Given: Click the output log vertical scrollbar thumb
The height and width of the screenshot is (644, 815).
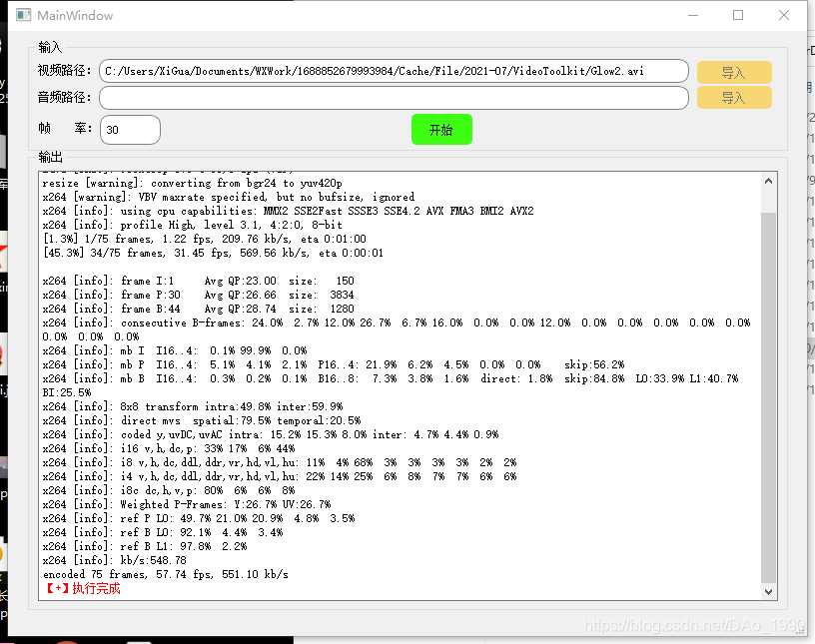Looking at the screenshot, I should [769, 397].
